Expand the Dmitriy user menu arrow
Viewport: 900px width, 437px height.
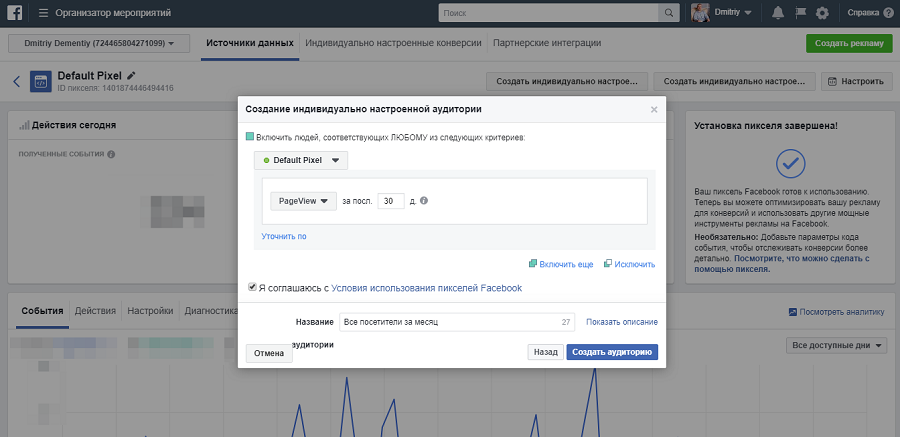tap(748, 13)
